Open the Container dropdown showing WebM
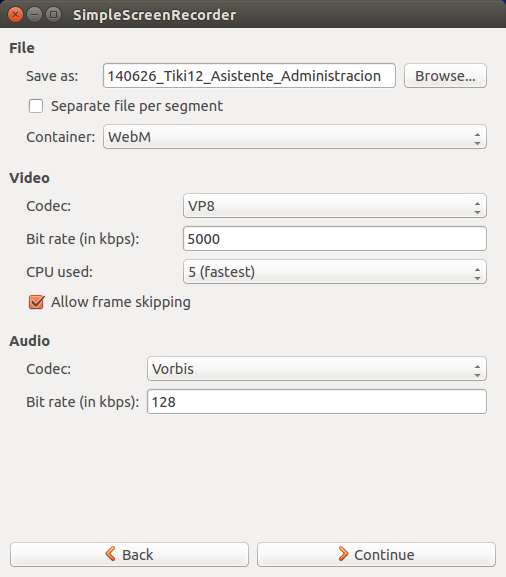 (295, 137)
